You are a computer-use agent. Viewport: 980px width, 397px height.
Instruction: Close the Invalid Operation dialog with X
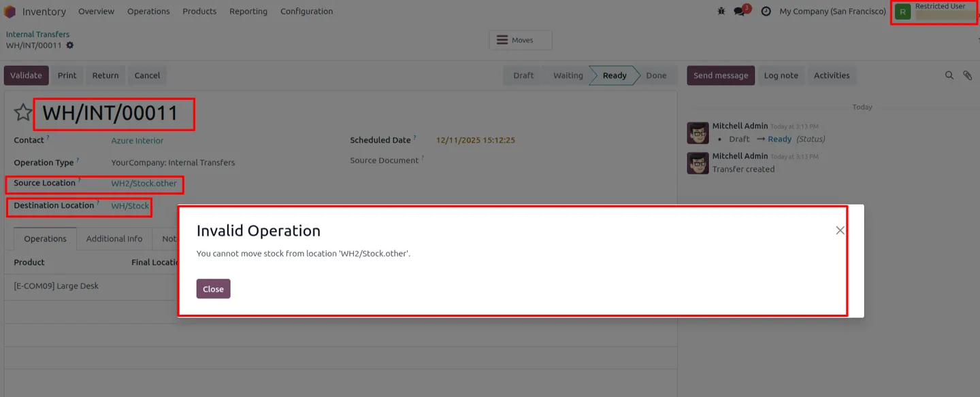click(x=840, y=230)
